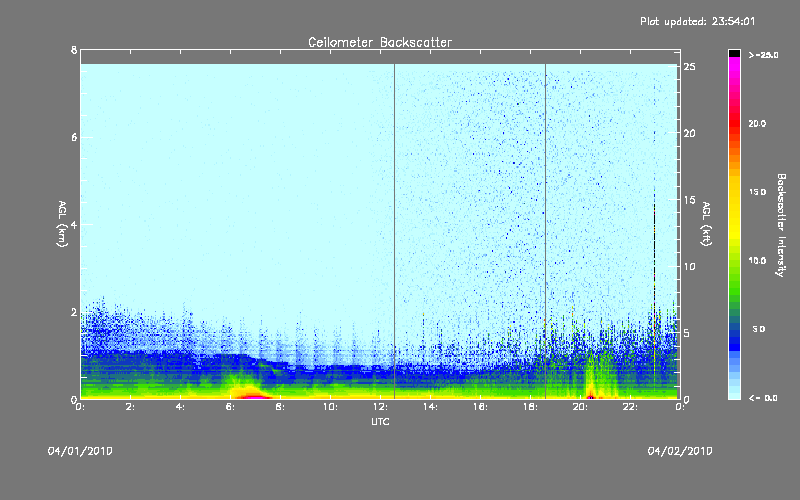Click the '20' kft tick label on right axis

click(x=689, y=133)
